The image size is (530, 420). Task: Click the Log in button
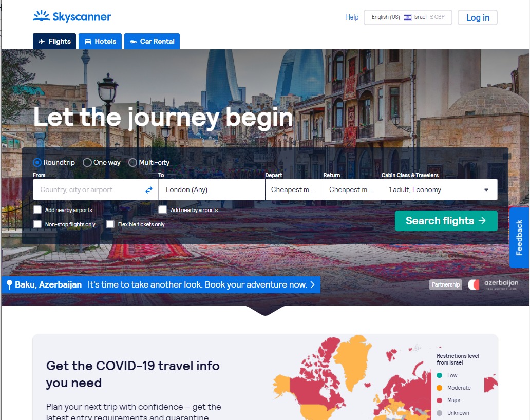(x=478, y=17)
